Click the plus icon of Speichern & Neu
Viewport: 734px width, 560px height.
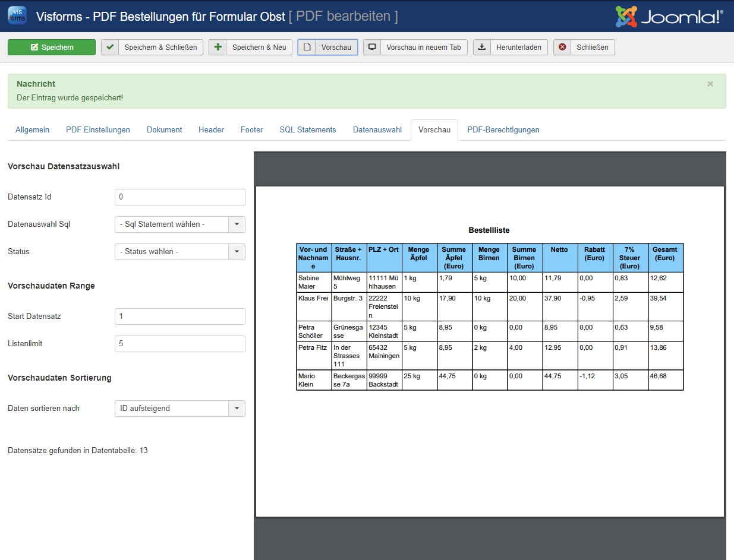click(x=218, y=48)
